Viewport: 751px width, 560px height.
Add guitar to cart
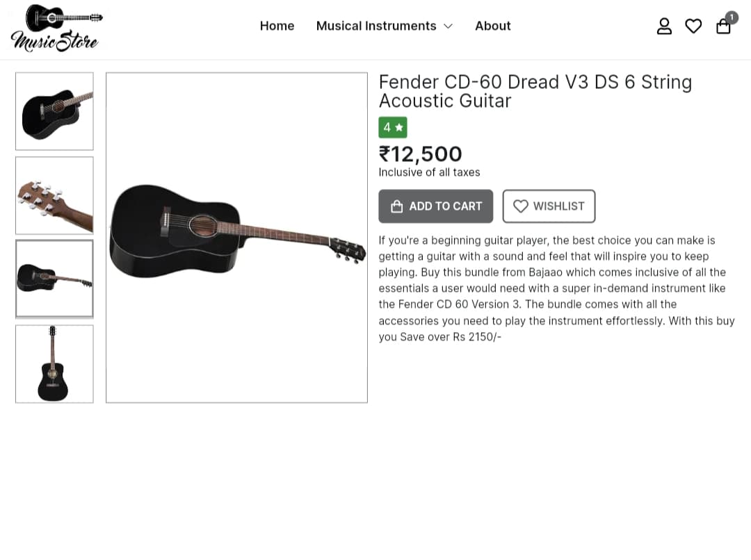435,206
